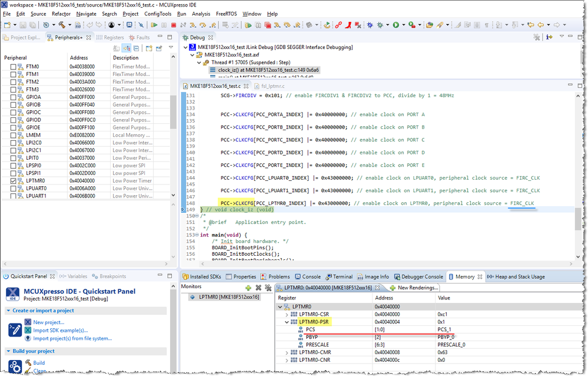The height and width of the screenshot is (376, 588).
Task: Collapse the 'Create or import a project' section
Action: click(8, 311)
